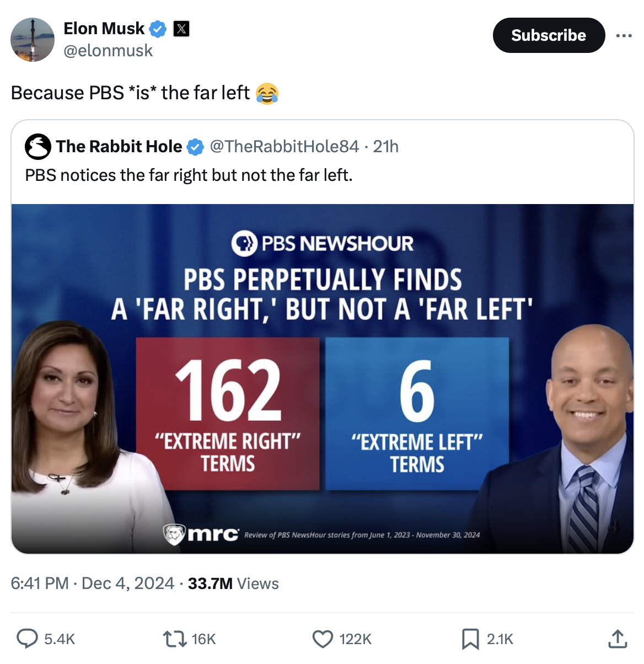Click the 6:41 PM · Dec 4, 2024 timestamp
Viewport: 644px width, 664px height.
point(92,583)
